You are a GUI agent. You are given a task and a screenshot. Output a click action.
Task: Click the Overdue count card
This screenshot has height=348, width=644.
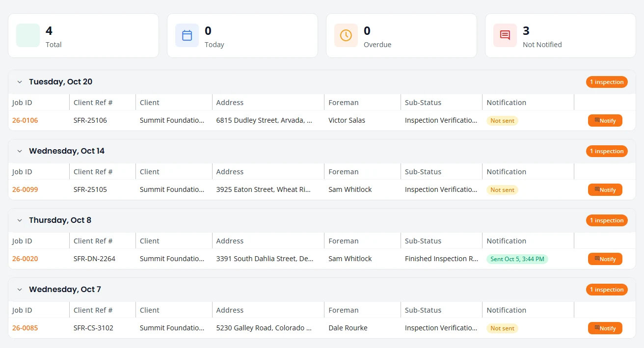pyautogui.click(x=402, y=35)
